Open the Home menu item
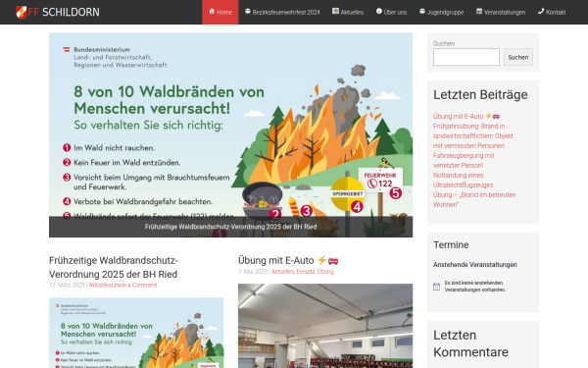Viewport: 588px width, 368px height. [220, 12]
